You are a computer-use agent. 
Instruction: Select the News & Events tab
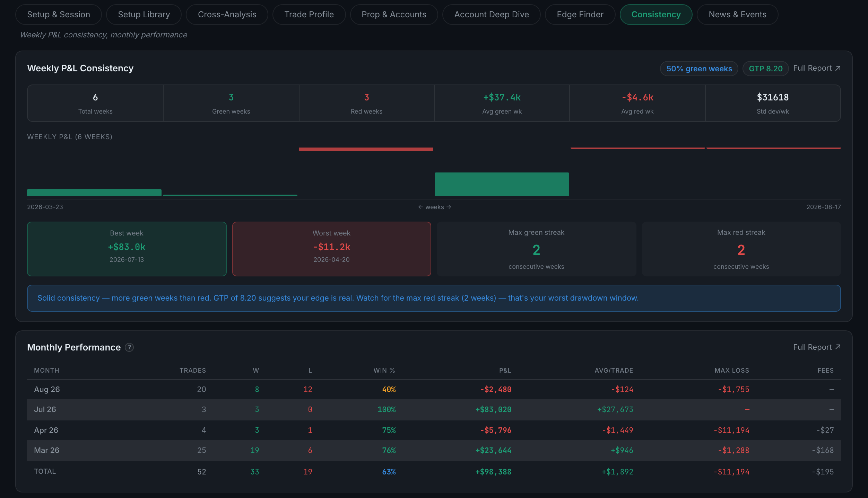click(x=737, y=15)
